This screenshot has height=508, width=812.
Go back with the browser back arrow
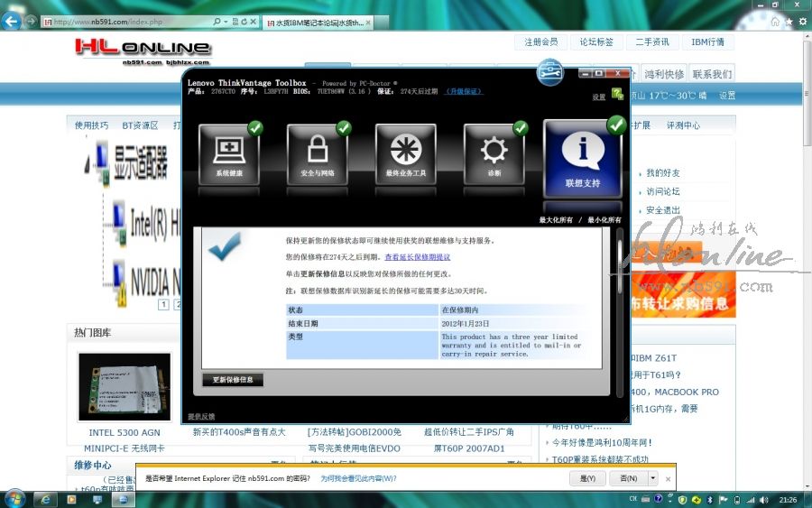[13, 21]
